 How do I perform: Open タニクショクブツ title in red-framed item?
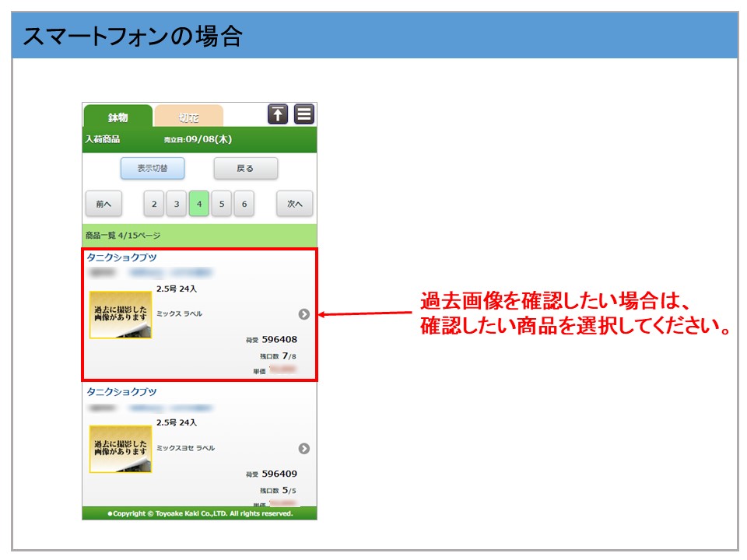(121, 257)
